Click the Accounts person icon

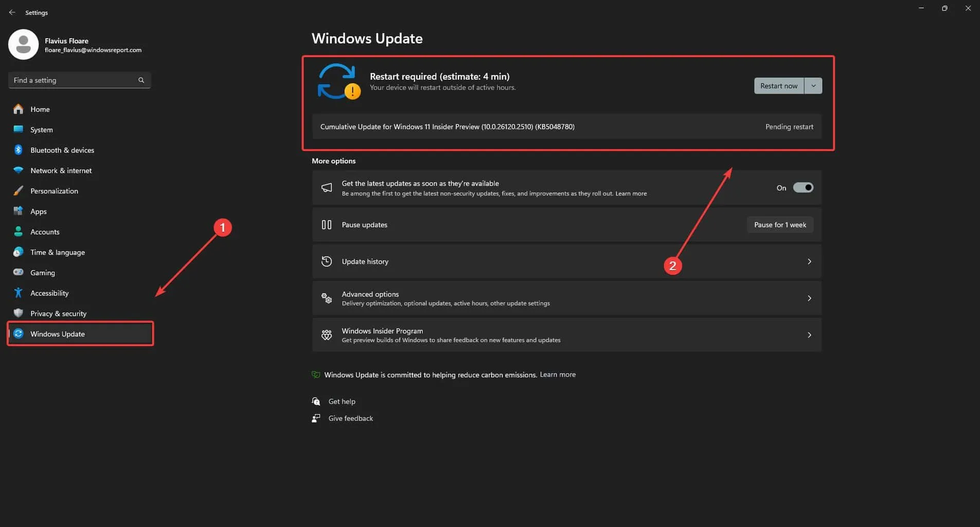coord(19,232)
